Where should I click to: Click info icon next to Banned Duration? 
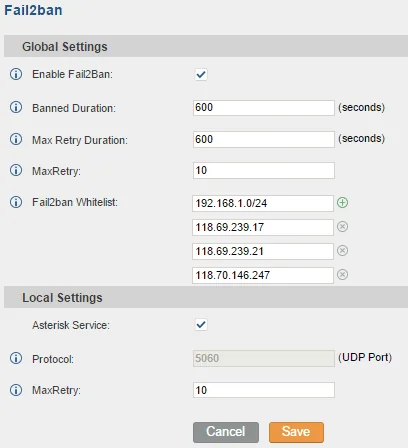tap(16, 107)
